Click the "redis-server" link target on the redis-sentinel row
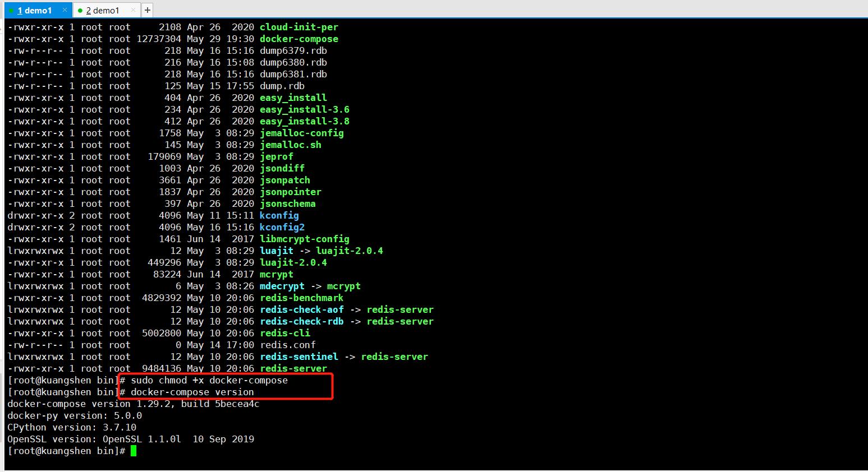Image resolution: width=868 pixels, height=472 pixels. point(394,357)
